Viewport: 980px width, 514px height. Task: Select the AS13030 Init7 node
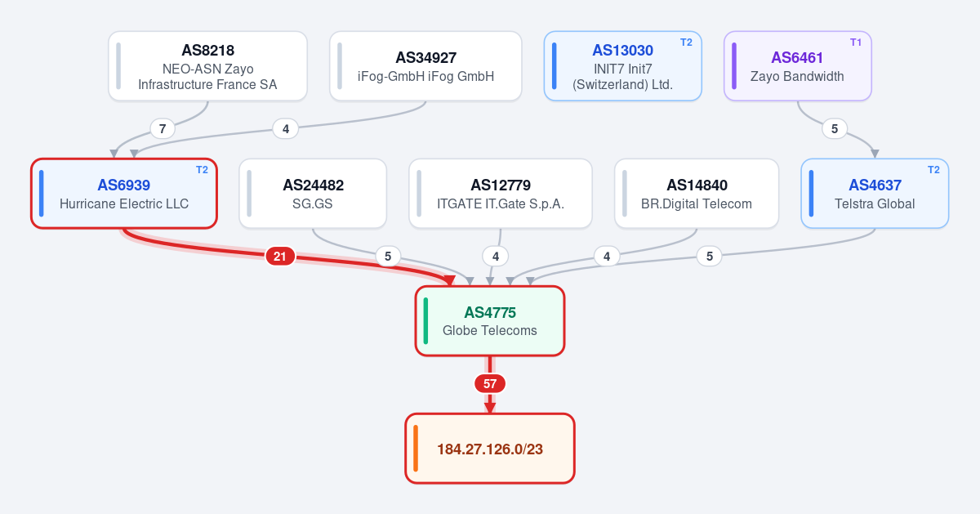click(623, 66)
